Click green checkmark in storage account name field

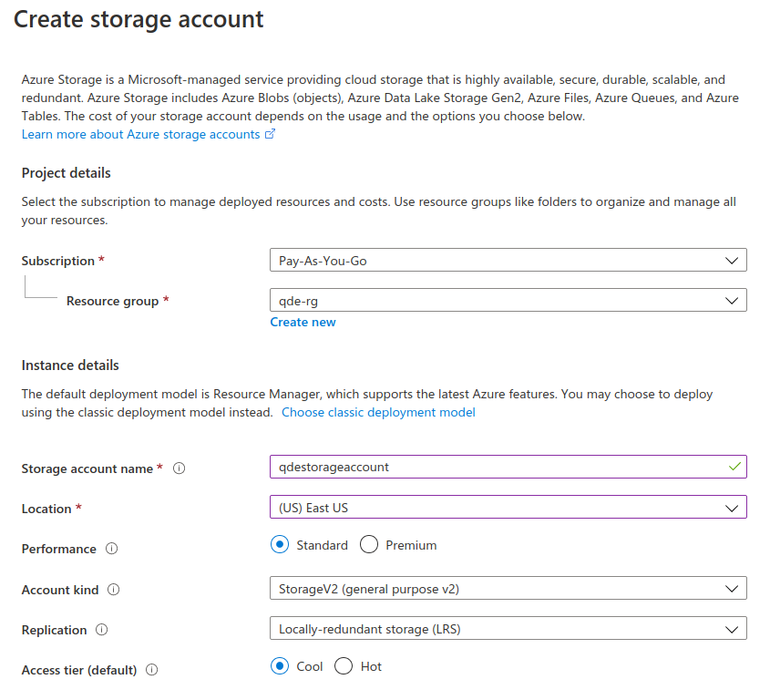(x=734, y=467)
